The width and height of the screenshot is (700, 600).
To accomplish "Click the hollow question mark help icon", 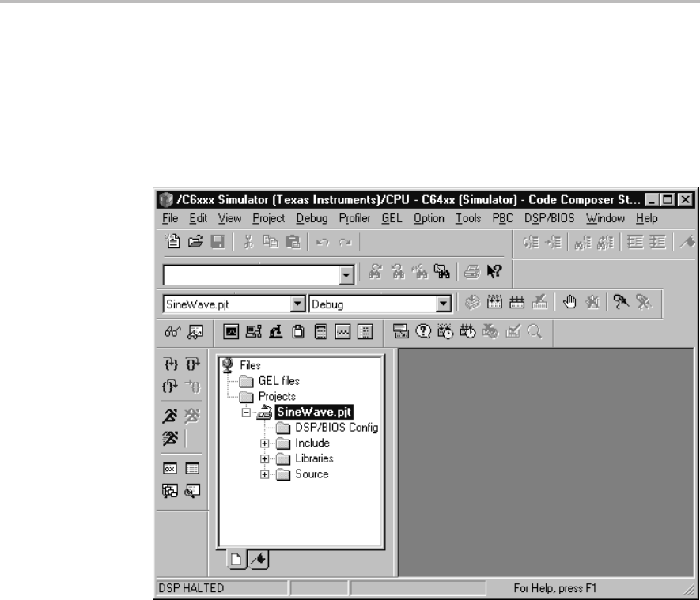I will [x=422, y=331].
